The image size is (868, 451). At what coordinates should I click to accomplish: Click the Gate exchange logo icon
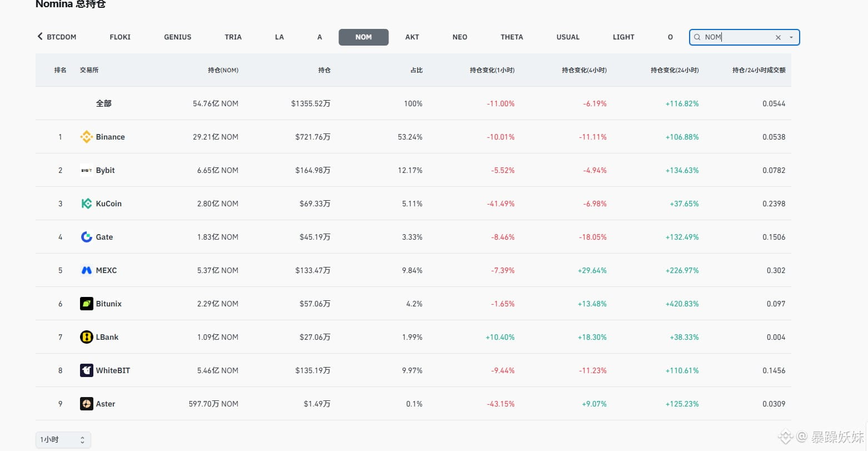[x=86, y=237]
